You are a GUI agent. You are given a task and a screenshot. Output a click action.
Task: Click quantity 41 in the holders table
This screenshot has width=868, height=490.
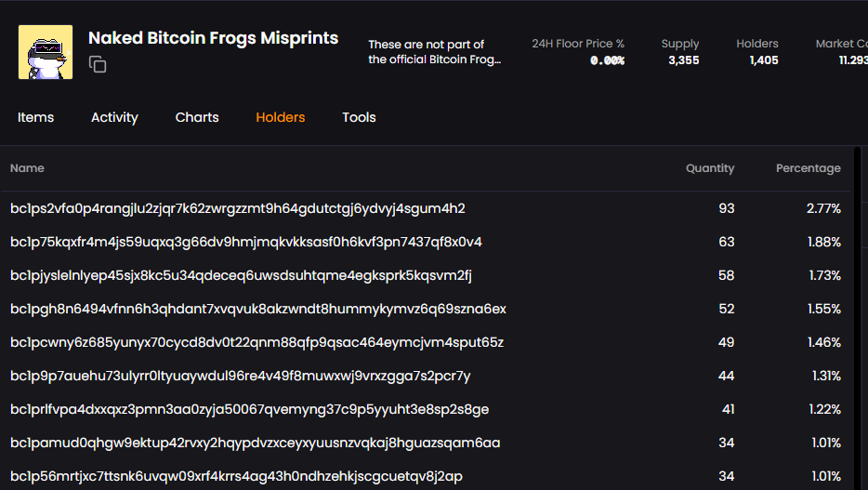pos(728,410)
